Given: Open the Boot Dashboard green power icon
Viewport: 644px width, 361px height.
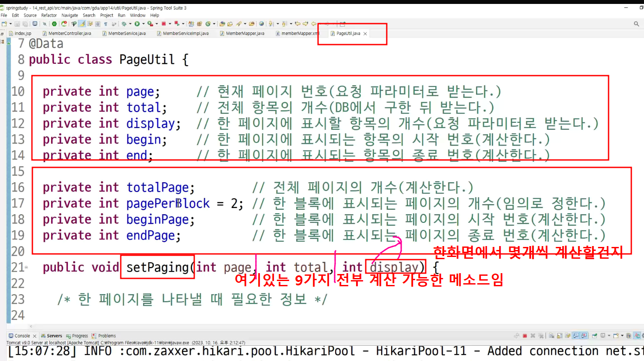Looking at the screenshot, I should [54, 24].
